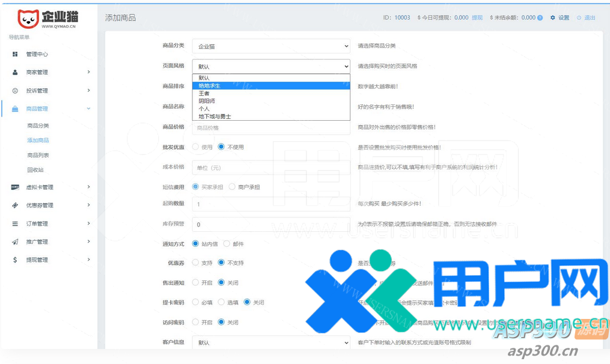Click the 商家管理 person icon
This screenshot has width=610, height=364.
tap(15, 72)
